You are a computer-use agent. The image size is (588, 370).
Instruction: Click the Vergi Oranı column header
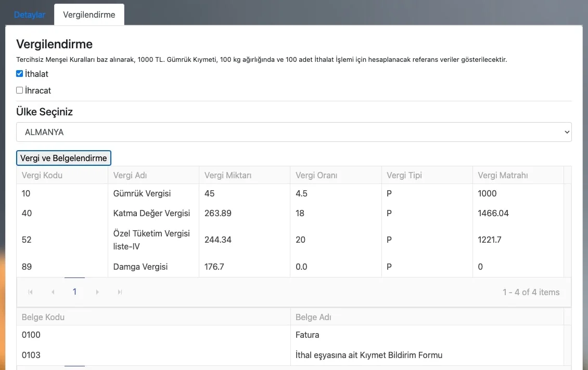(316, 175)
